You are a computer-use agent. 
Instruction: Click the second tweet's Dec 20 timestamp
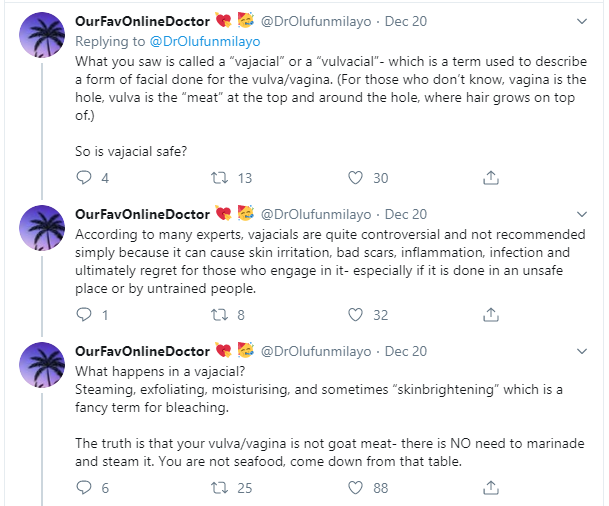[x=406, y=214]
